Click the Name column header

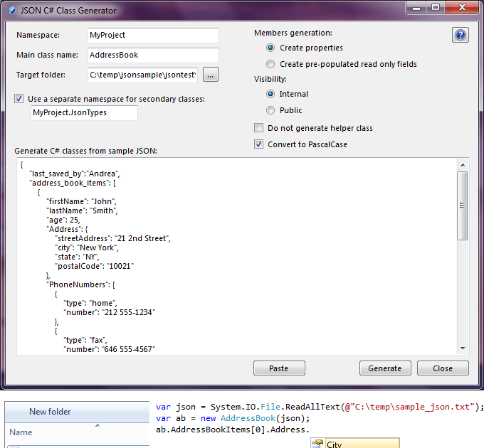[21, 432]
